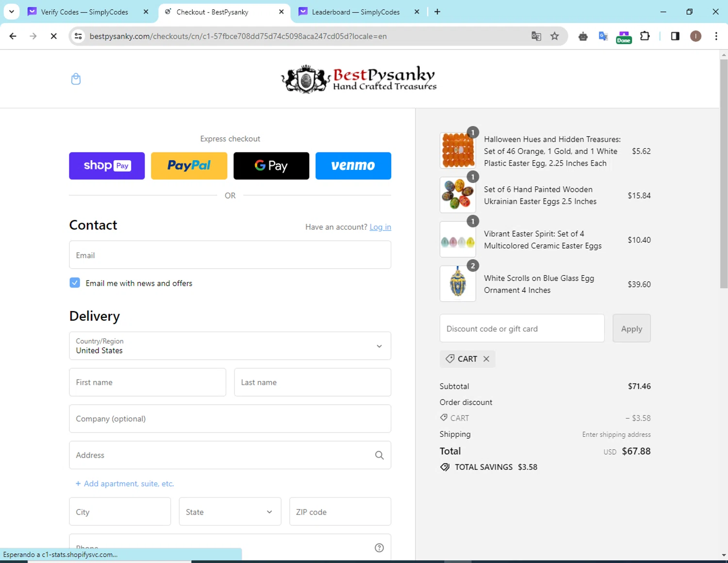Open Chrome three-dot menu
Viewport: 728px width, 563px height.
pos(716,36)
